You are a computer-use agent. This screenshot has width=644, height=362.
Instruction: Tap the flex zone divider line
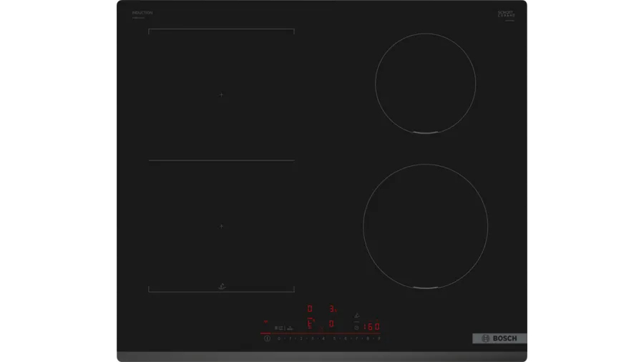point(221,160)
